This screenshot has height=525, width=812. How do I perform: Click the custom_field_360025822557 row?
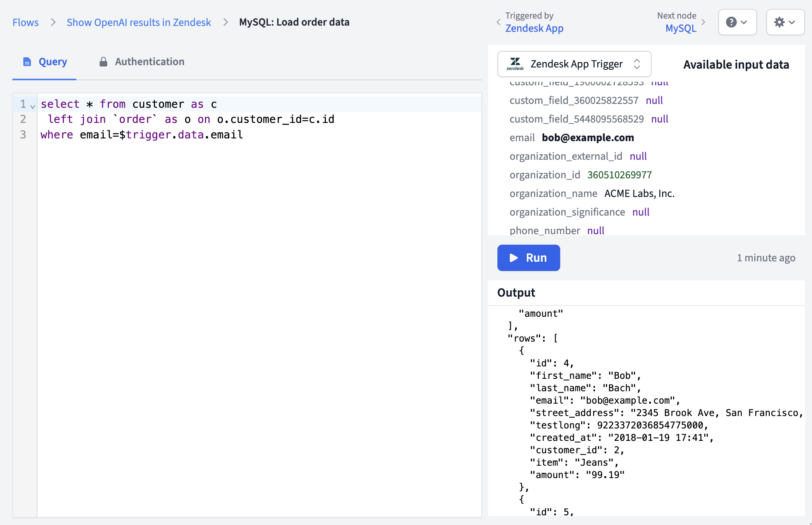point(586,100)
